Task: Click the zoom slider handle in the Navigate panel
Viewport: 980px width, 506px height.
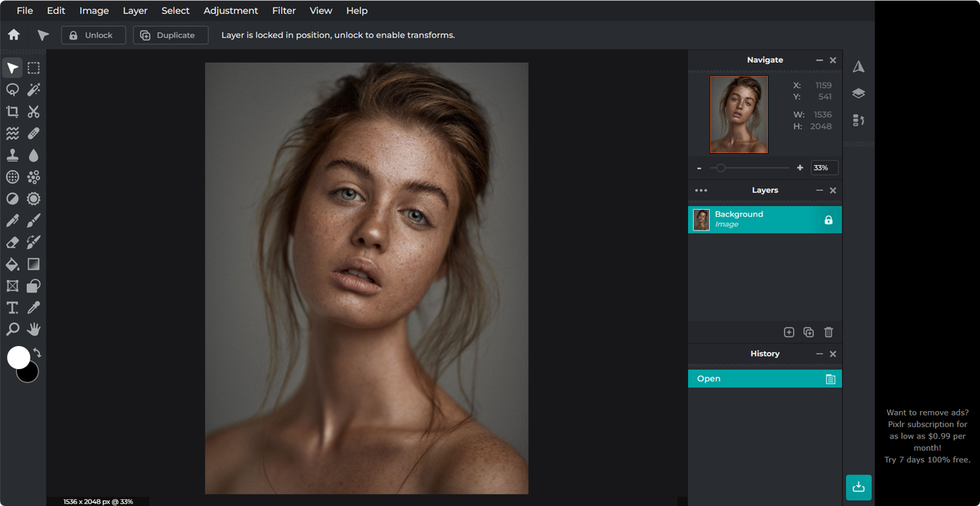Action: point(720,168)
